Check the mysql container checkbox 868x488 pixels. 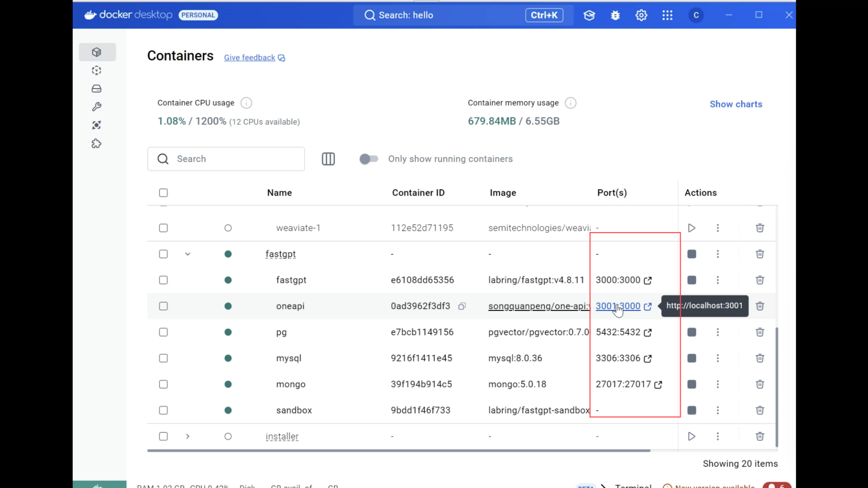[x=163, y=358]
